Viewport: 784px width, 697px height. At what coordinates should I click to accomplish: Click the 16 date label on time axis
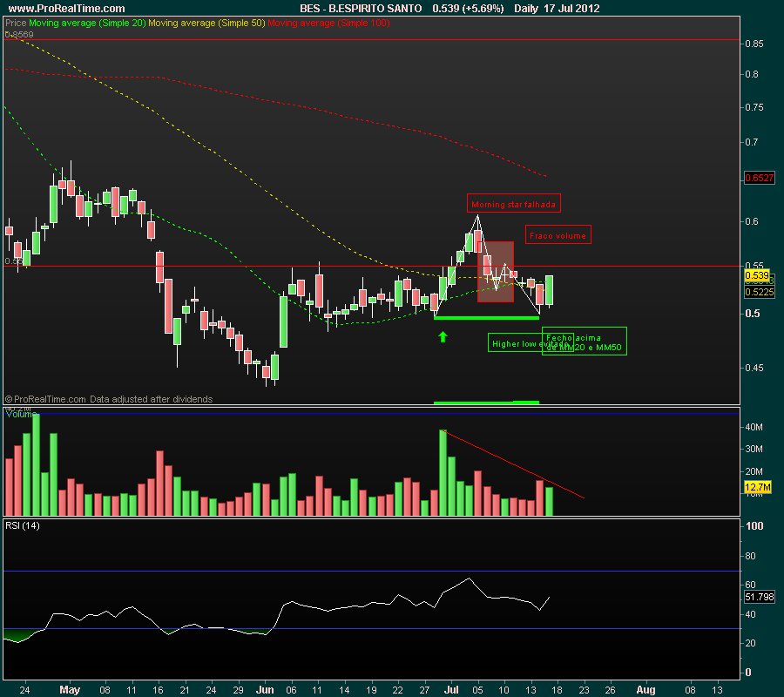point(158,690)
